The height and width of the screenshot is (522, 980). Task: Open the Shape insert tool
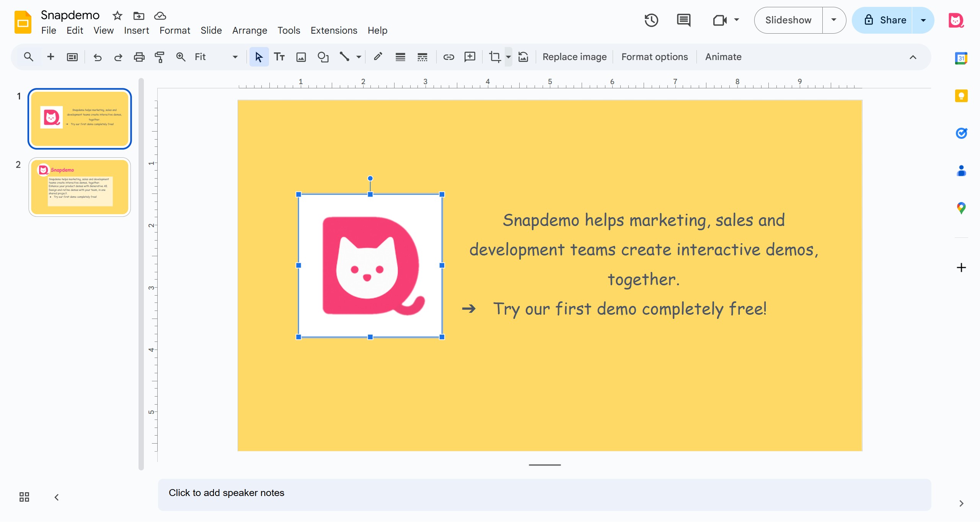[x=323, y=57]
